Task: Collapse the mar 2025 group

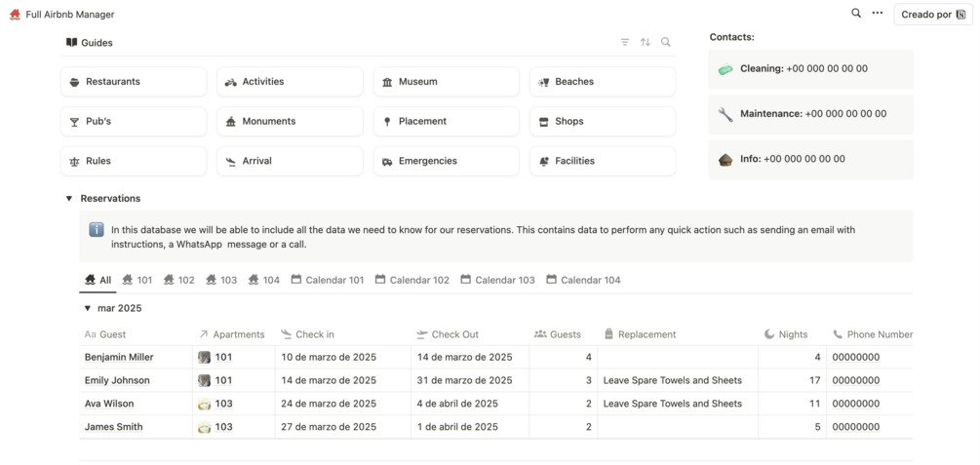Action: click(86, 308)
